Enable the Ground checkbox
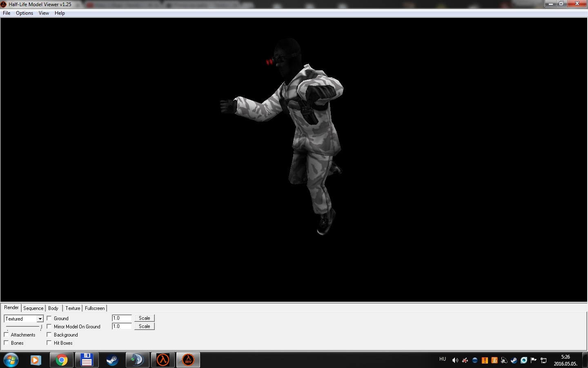 click(x=49, y=318)
